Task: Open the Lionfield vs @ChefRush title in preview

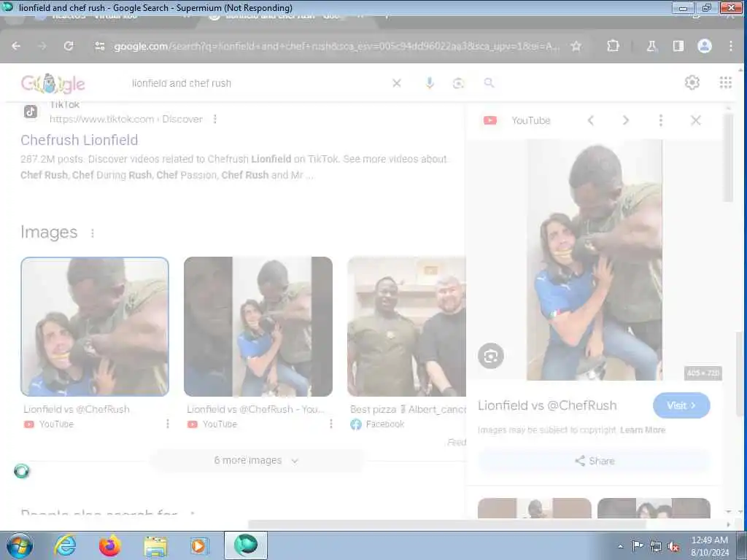Action: [547, 405]
